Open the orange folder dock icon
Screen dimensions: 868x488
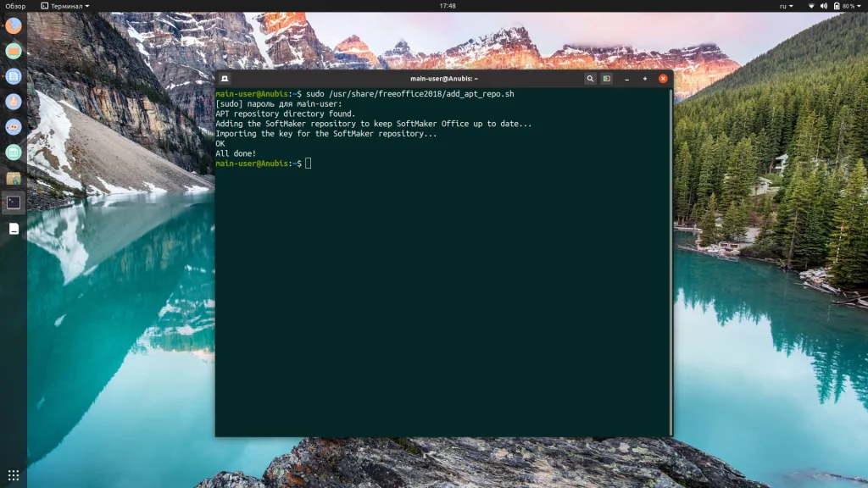[x=14, y=51]
